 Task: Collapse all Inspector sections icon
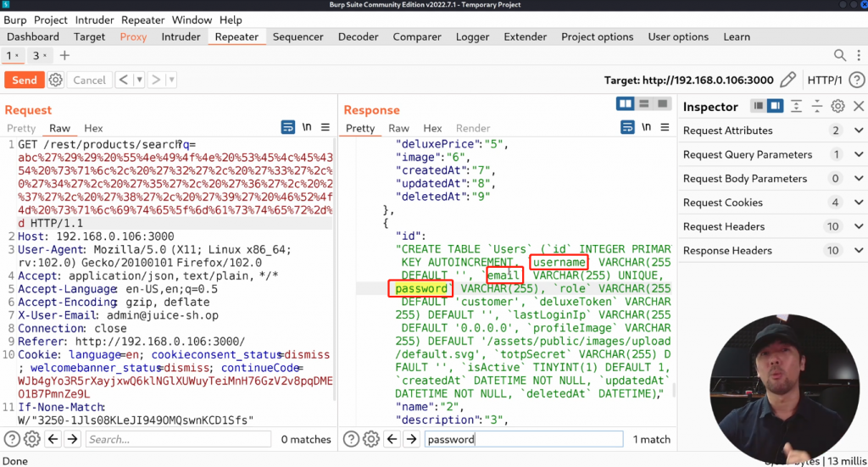coord(817,106)
